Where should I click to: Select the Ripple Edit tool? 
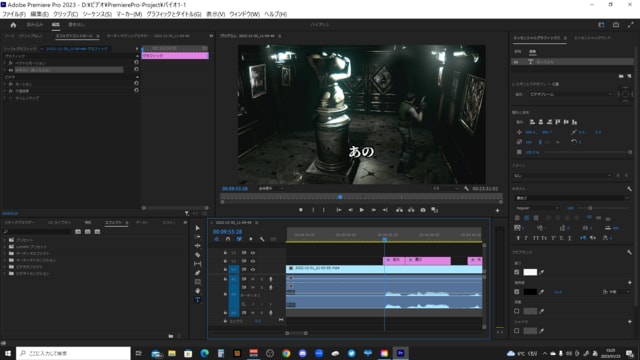198,246
